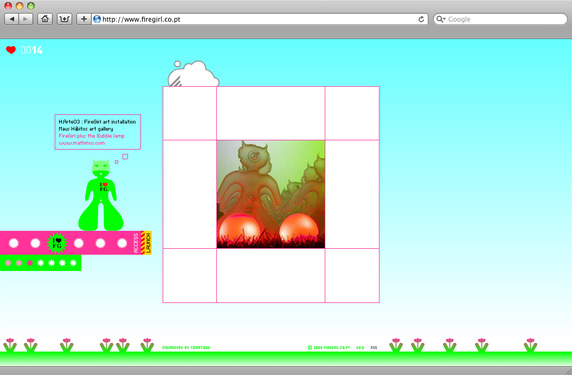Open the FireGirl plus the Bubble lamp link

tap(92, 136)
